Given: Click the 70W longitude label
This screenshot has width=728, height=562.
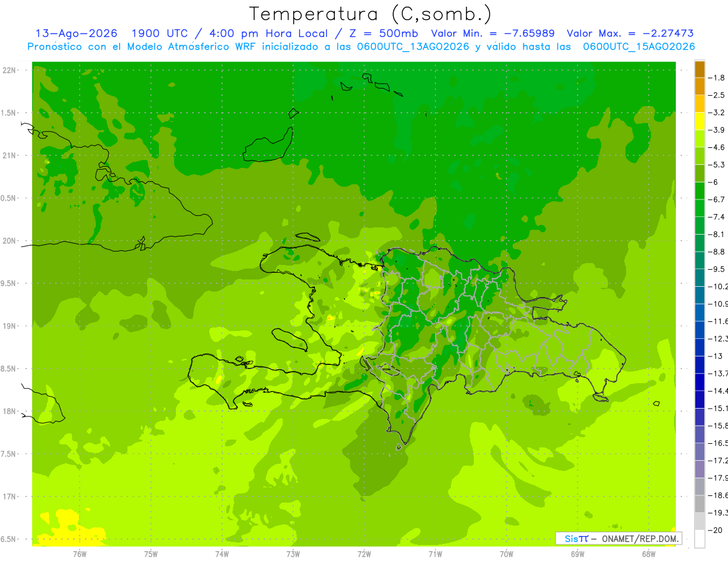Looking at the screenshot, I should coord(507,554).
